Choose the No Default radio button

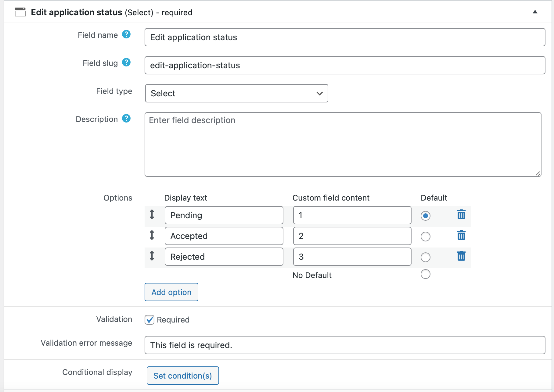coord(425,274)
